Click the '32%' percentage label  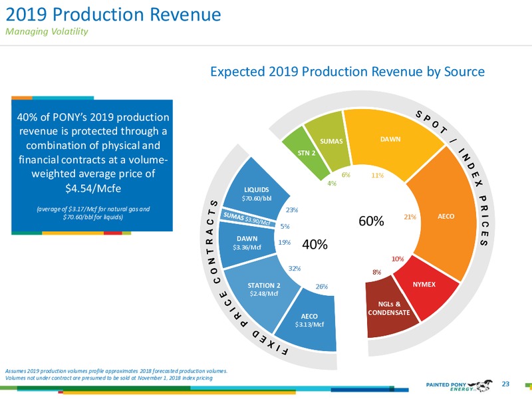(295, 269)
